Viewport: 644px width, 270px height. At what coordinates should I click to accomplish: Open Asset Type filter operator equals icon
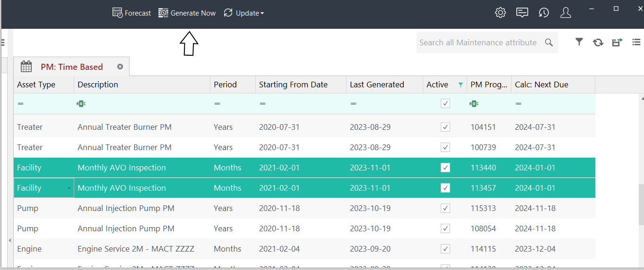point(20,103)
